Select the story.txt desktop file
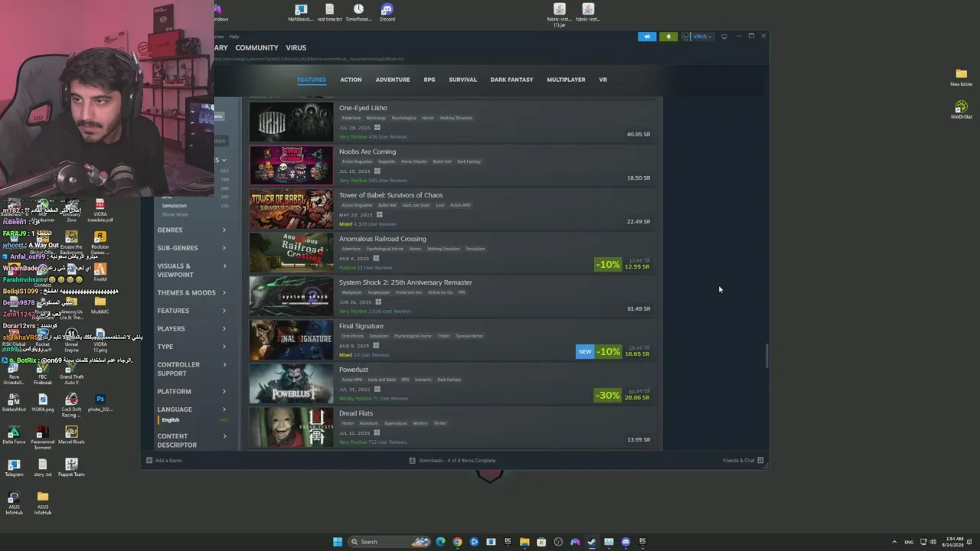980x551 pixels. pyautogui.click(x=43, y=468)
